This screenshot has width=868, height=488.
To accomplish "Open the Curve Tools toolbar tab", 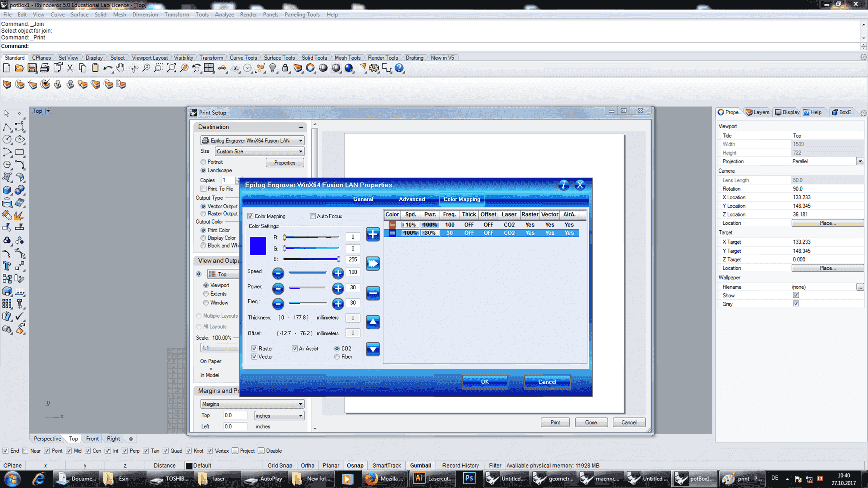I will 243,58.
